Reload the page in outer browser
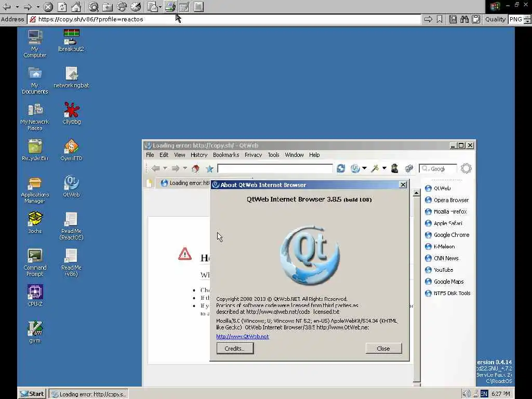The height and width of the screenshot is (399, 532). click(x=62, y=6)
